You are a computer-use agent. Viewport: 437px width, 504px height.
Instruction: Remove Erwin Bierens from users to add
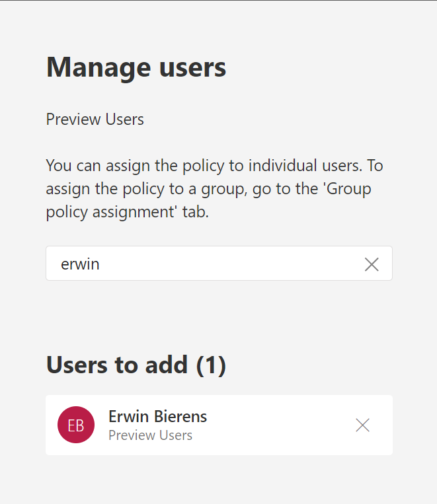362,425
